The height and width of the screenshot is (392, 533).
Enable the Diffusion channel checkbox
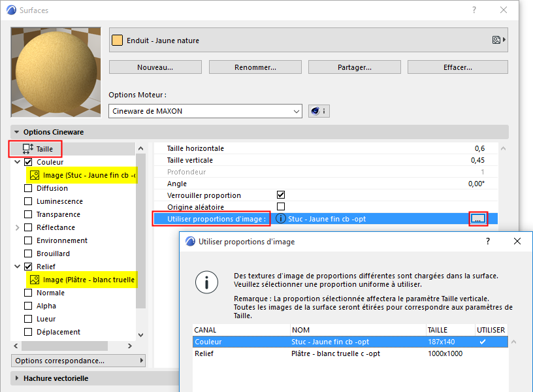point(28,188)
